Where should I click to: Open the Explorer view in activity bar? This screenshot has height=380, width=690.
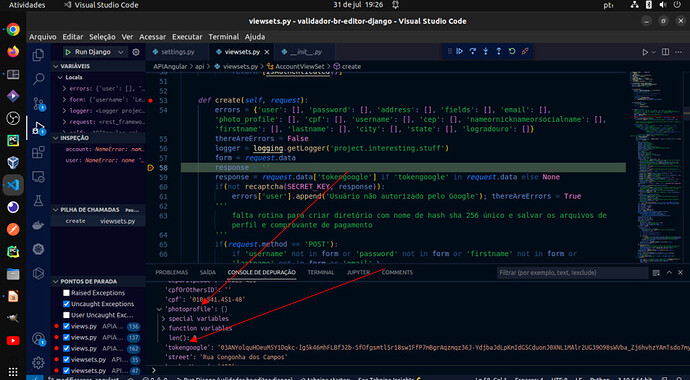click(38, 55)
